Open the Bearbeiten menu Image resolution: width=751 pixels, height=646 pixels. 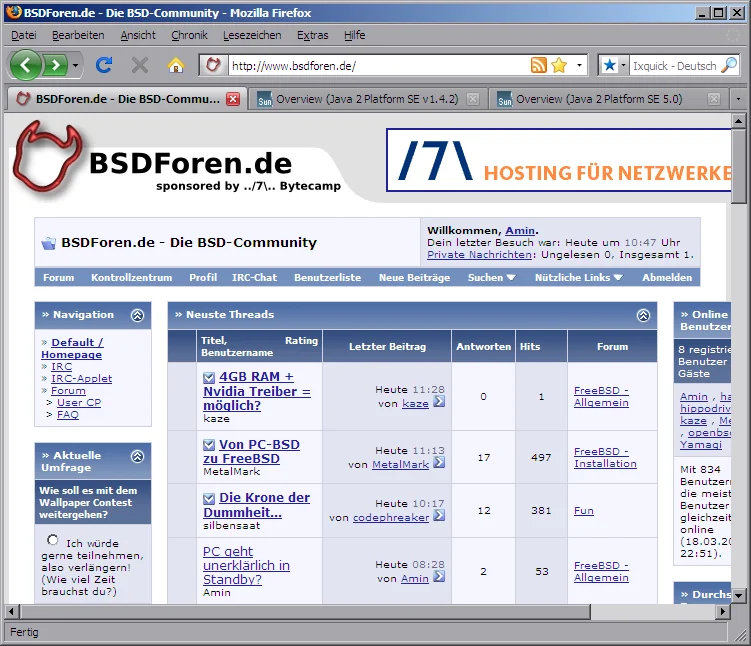click(78, 35)
